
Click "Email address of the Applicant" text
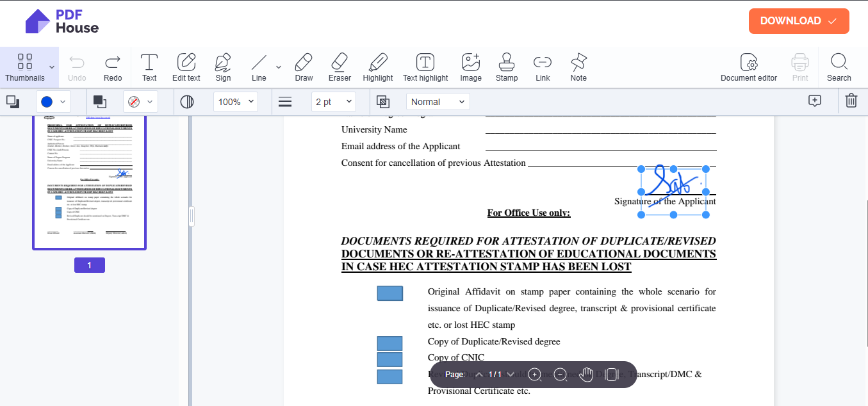pos(401,146)
